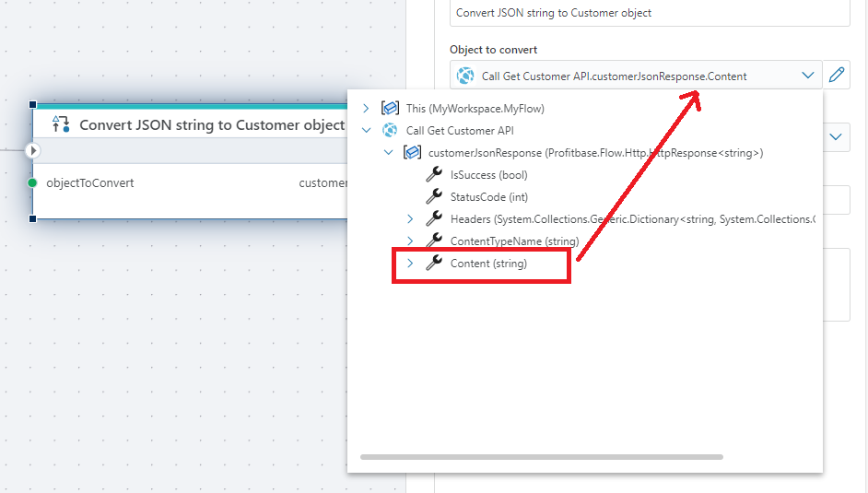The height and width of the screenshot is (493, 868).
Task: Click the wrench icon beside Content (string)
Action: [x=434, y=264]
